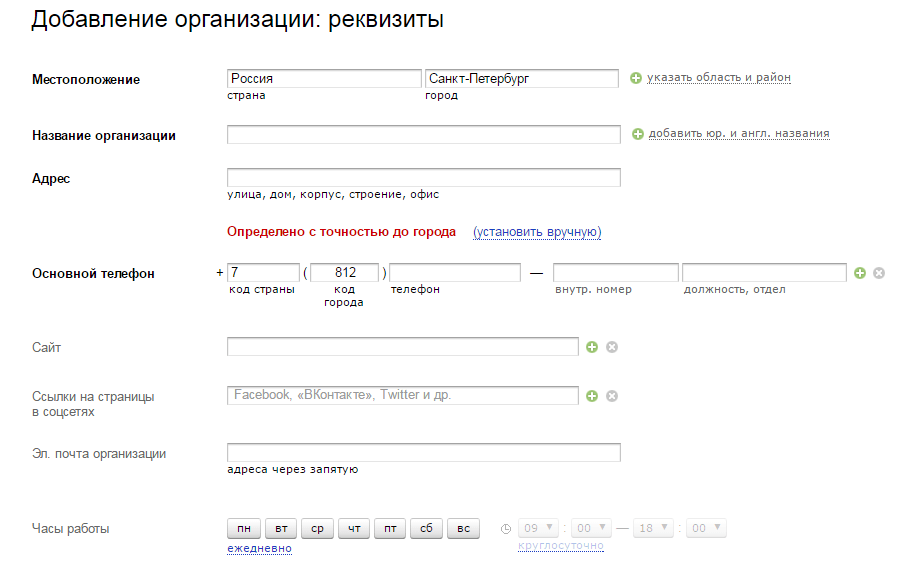Open closing hour dropdown showing 18
This screenshot has width=915, height=582.
[654, 528]
